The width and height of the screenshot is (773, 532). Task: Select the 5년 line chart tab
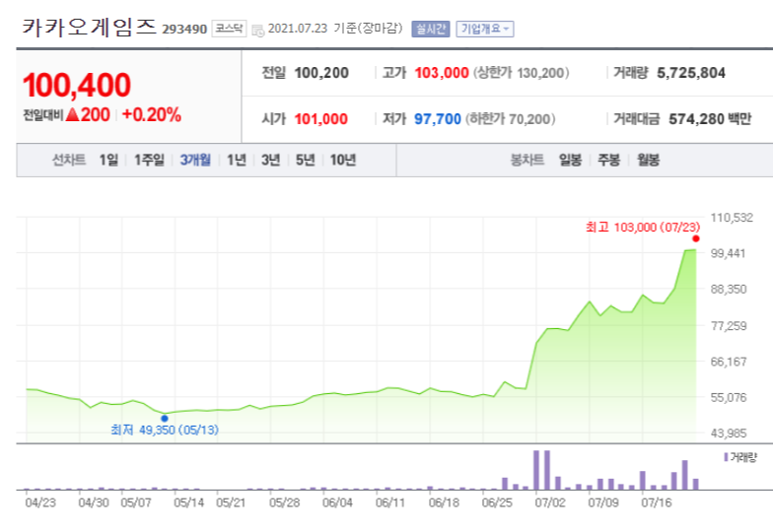pos(306,160)
